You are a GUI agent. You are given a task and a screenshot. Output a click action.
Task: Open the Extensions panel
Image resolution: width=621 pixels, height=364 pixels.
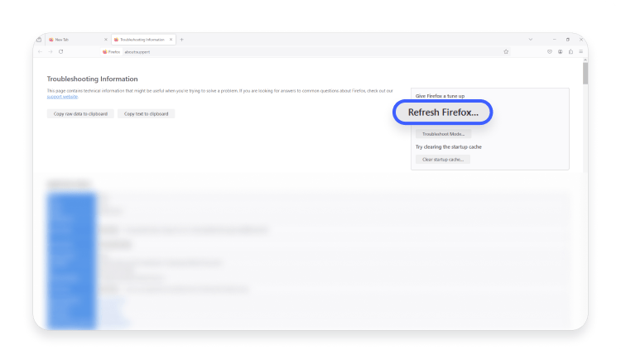coord(570,51)
